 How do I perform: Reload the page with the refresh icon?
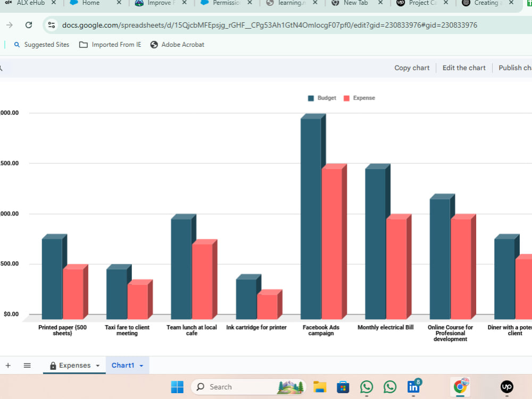(29, 25)
